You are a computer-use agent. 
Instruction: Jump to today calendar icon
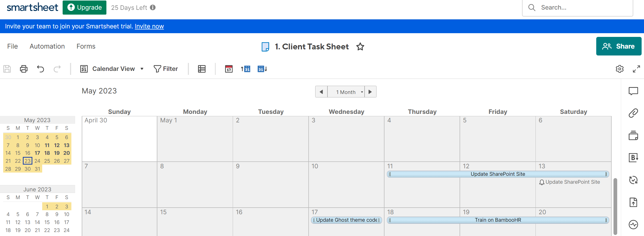click(x=229, y=69)
